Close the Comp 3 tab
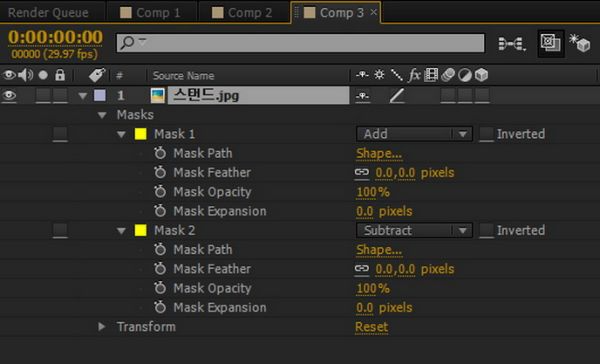 (x=373, y=12)
